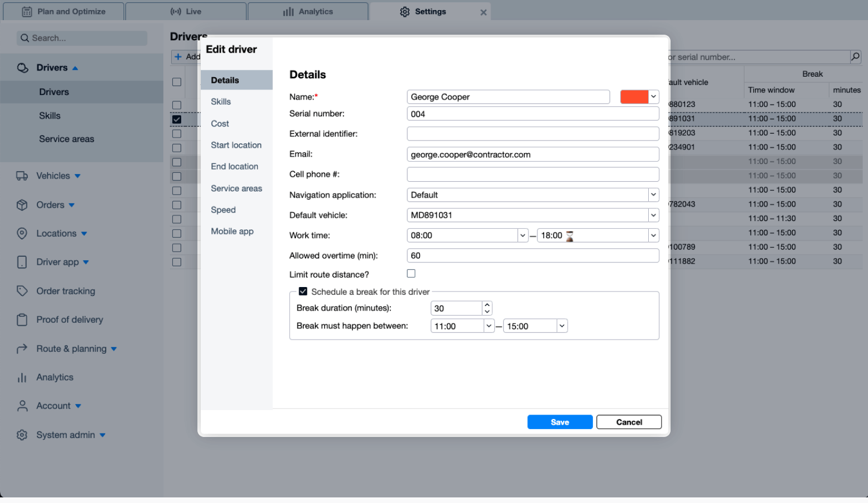Open the break end time 15:00 dropdown
The height and width of the screenshot is (503, 868).
(x=561, y=326)
